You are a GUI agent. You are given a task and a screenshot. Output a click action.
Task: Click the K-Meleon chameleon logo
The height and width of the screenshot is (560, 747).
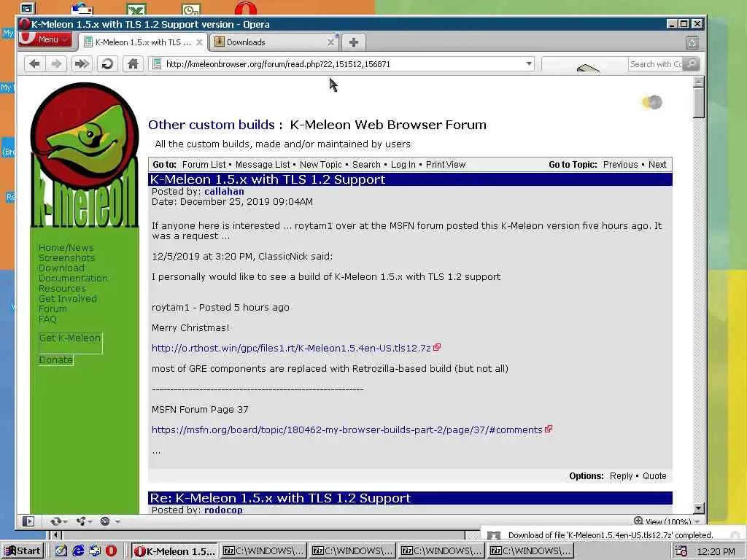[x=85, y=155]
